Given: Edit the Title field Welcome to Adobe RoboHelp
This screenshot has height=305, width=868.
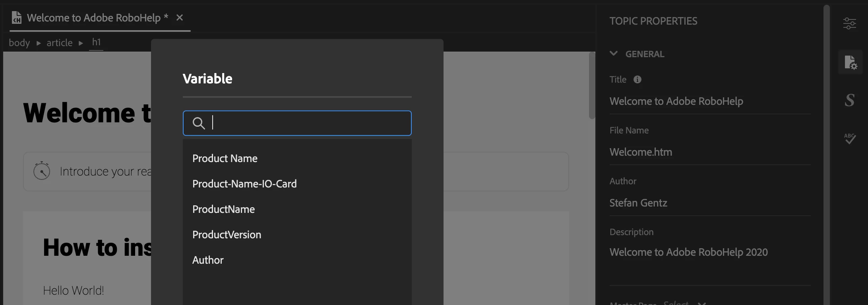Looking at the screenshot, I should 710,101.
